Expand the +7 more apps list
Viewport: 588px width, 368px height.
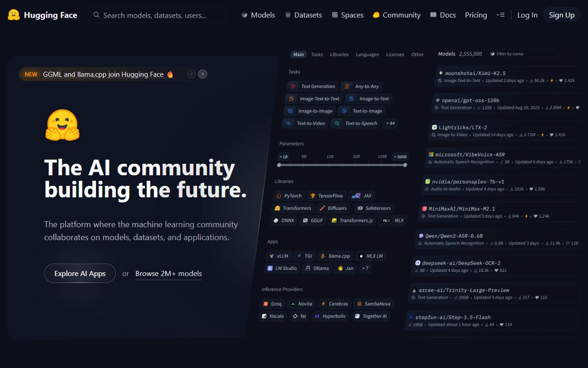coord(365,268)
